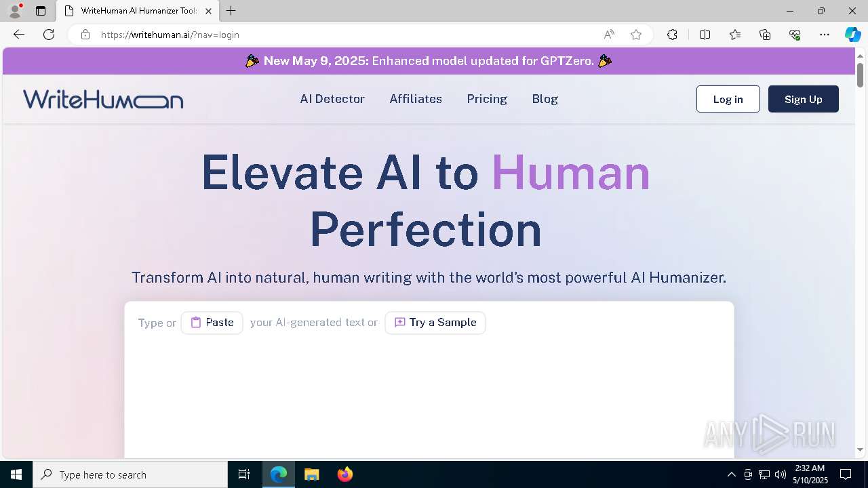Image resolution: width=868 pixels, height=488 pixels.
Task: Open Read aloud icon in address bar
Action: tap(609, 35)
